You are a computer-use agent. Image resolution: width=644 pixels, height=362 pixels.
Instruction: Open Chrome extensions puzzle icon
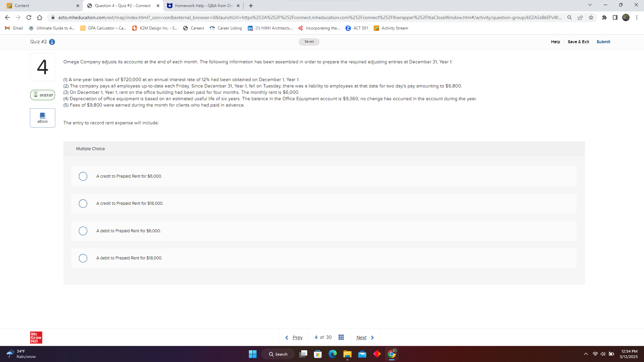(x=604, y=17)
